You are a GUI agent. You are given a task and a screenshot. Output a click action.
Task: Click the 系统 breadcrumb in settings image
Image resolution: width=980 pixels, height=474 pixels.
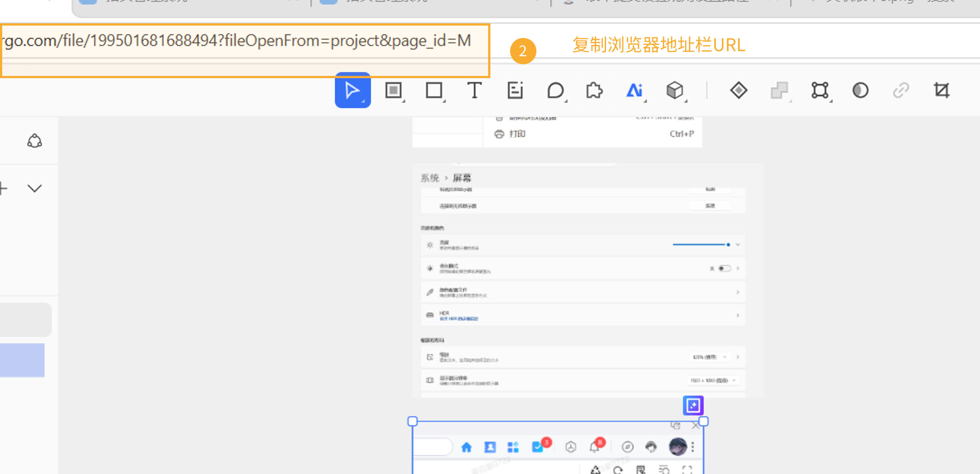429,177
